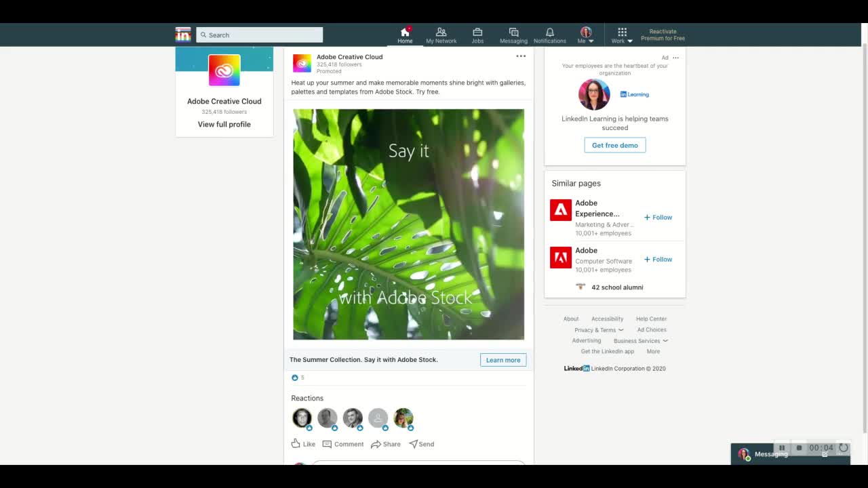Go to the Home tab
This screenshot has width=868, height=488.
click(x=405, y=35)
